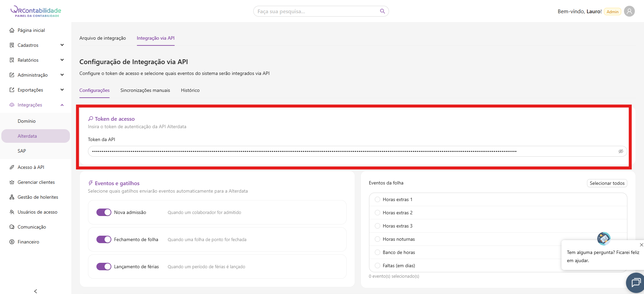Collapse sidebar with the left arrow

[36, 291]
